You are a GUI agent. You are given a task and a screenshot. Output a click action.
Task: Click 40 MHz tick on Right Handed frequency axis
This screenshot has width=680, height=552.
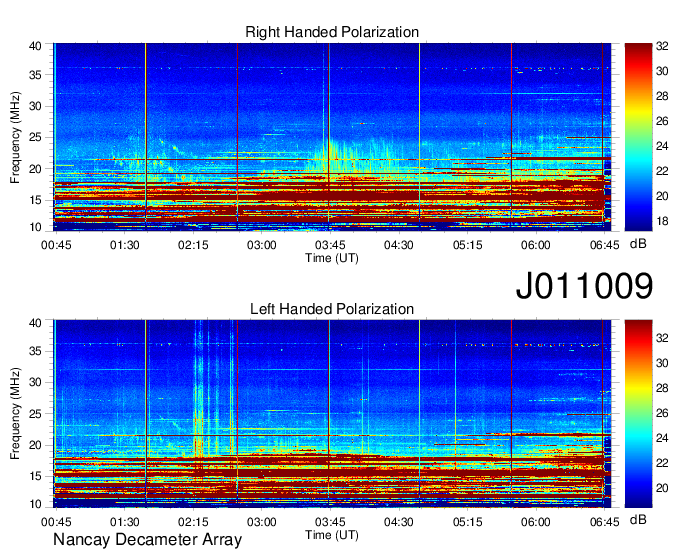[x=35, y=46]
